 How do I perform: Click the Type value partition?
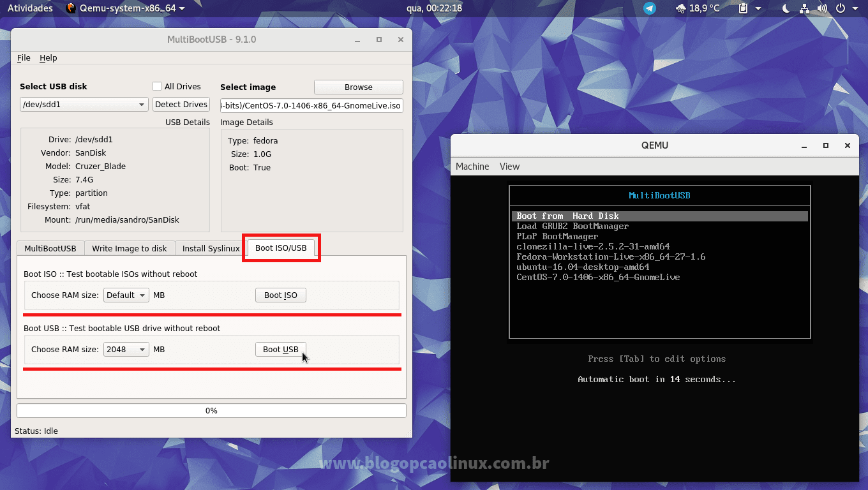pyautogui.click(x=91, y=193)
